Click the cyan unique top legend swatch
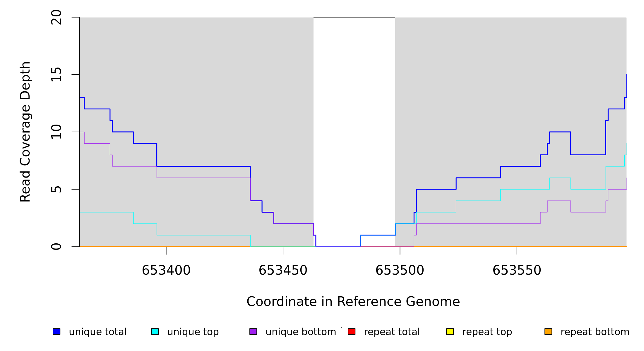This screenshot has height=351, width=644. tap(155, 331)
